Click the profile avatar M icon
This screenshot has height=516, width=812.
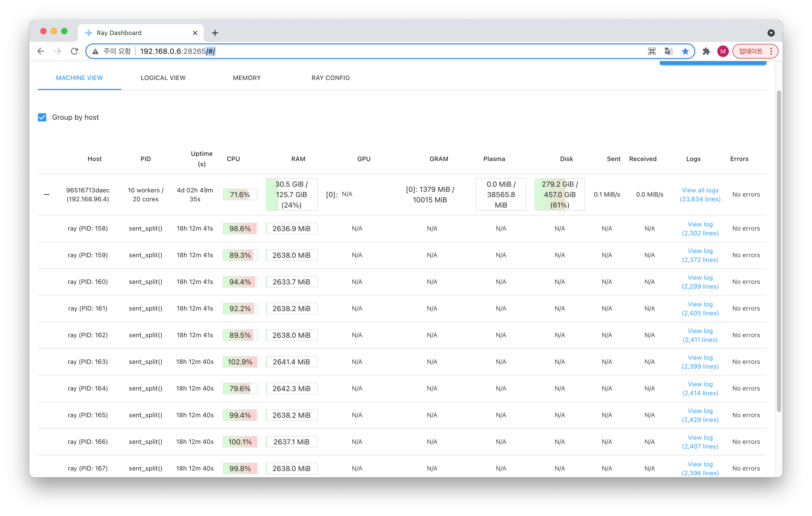point(723,51)
